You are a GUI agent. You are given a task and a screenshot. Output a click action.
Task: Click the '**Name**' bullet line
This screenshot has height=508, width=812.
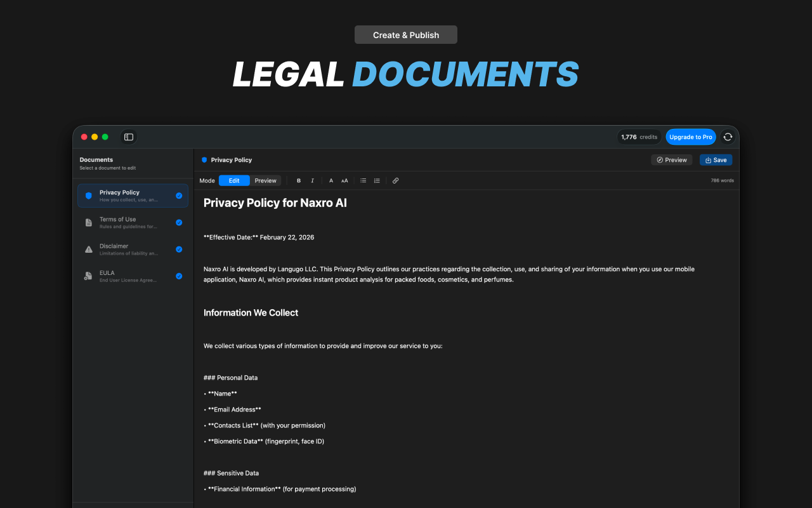(221, 394)
